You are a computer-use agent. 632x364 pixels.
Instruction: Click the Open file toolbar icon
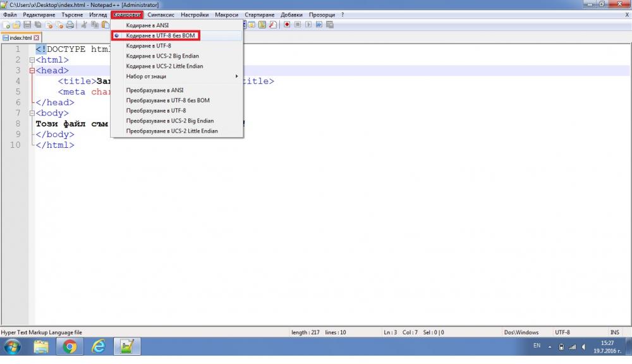(16, 25)
